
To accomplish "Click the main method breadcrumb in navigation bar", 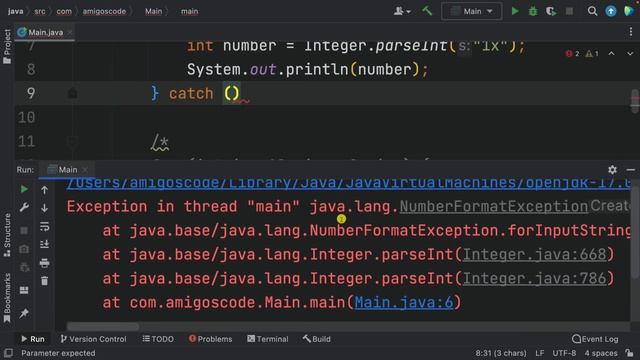I will click(189, 11).
